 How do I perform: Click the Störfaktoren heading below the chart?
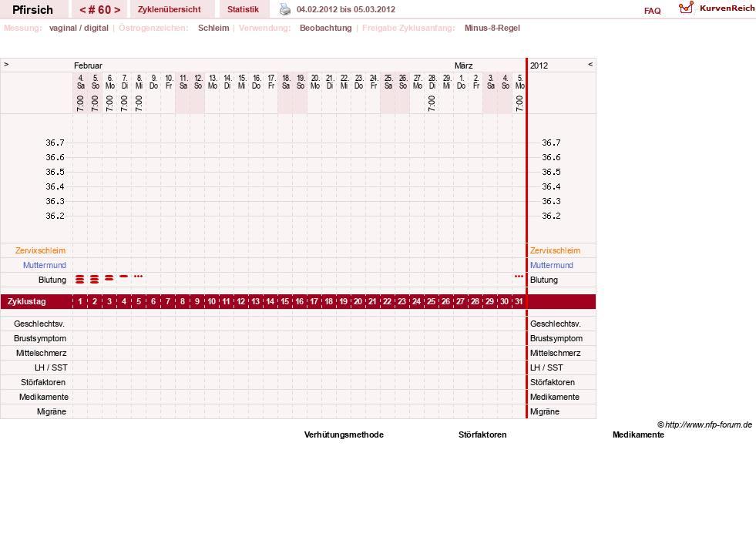482,435
